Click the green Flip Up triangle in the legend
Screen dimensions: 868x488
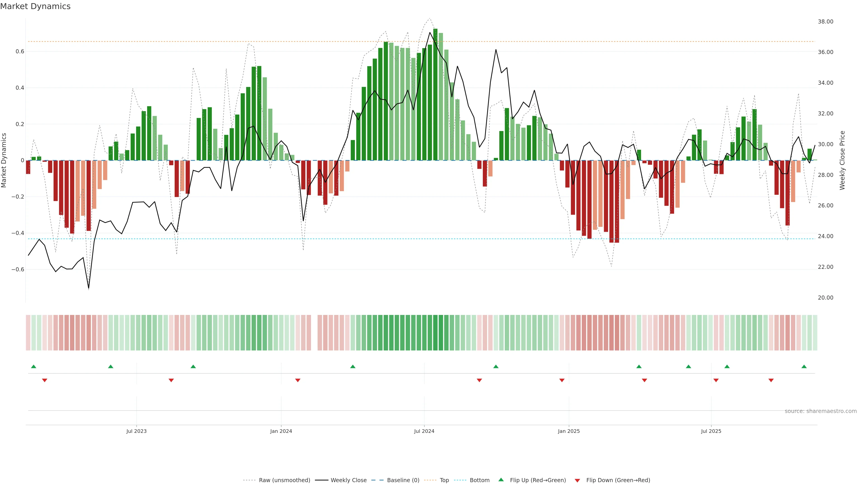[x=501, y=480]
